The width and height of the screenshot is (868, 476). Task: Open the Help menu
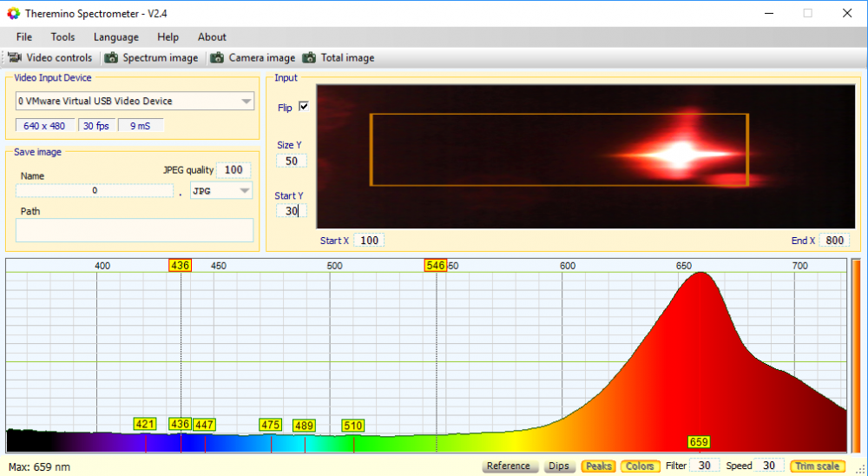pyautogui.click(x=168, y=37)
